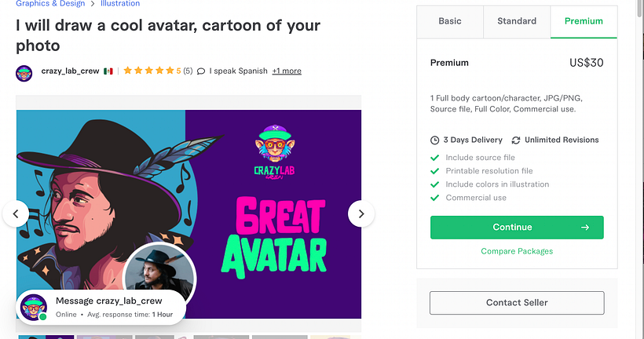Click the Printable resolution file checkmark
Viewport: 644px width, 339px height.
pyautogui.click(x=435, y=171)
